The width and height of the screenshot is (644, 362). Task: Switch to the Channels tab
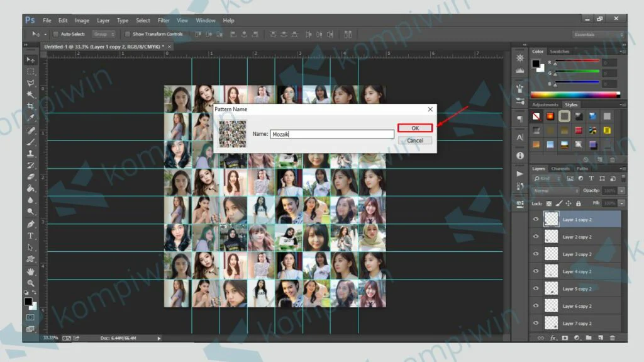tap(560, 169)
